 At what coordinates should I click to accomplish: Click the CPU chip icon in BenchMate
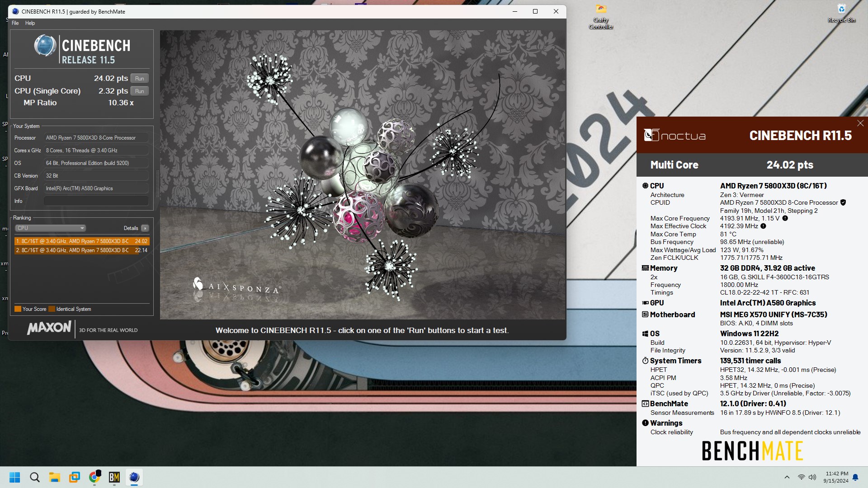[x=645, y=186]
